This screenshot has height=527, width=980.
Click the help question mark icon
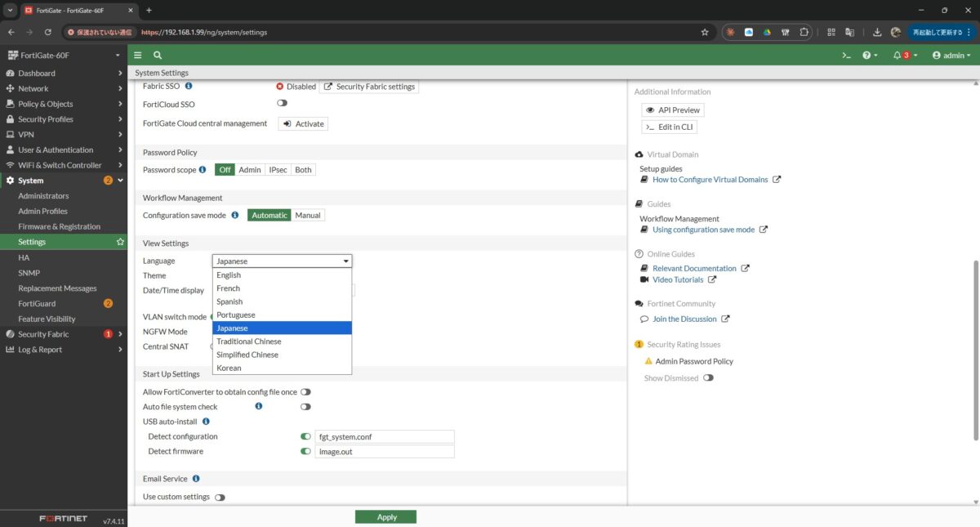[866, 55]
